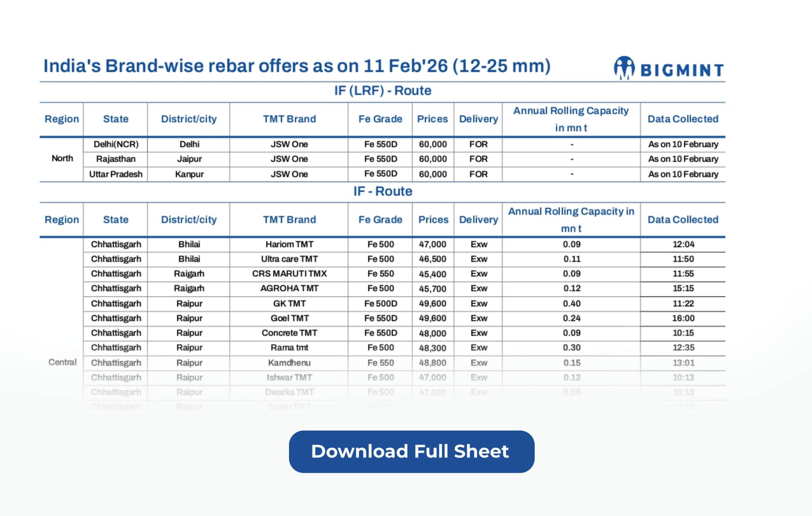
Task: Click the Kamdhenu brand cell
Action: point(289,363)
